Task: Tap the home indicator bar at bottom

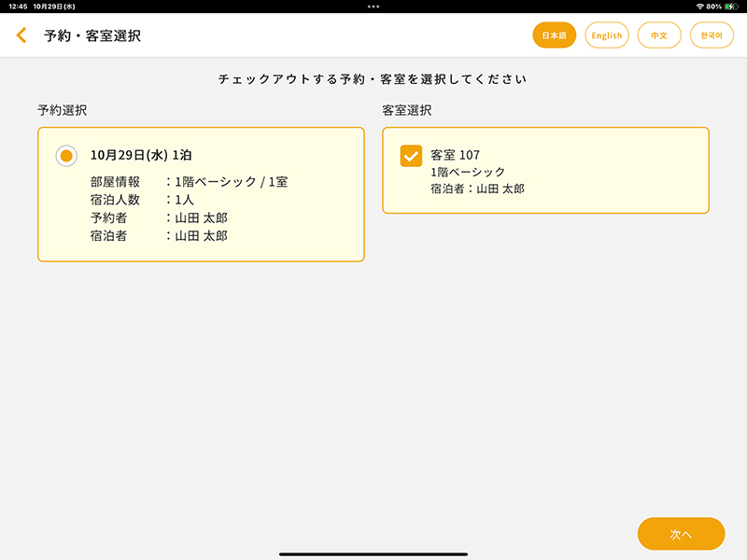Action: pos(373,553)
